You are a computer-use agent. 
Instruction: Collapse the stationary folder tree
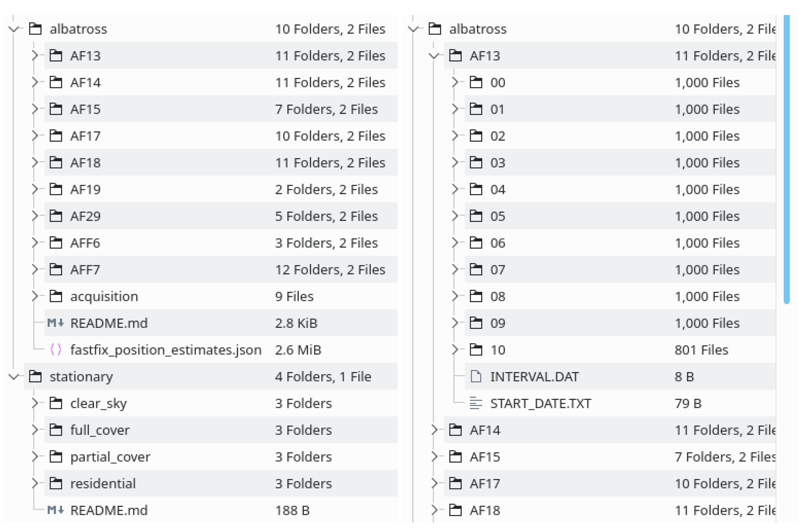14,376
